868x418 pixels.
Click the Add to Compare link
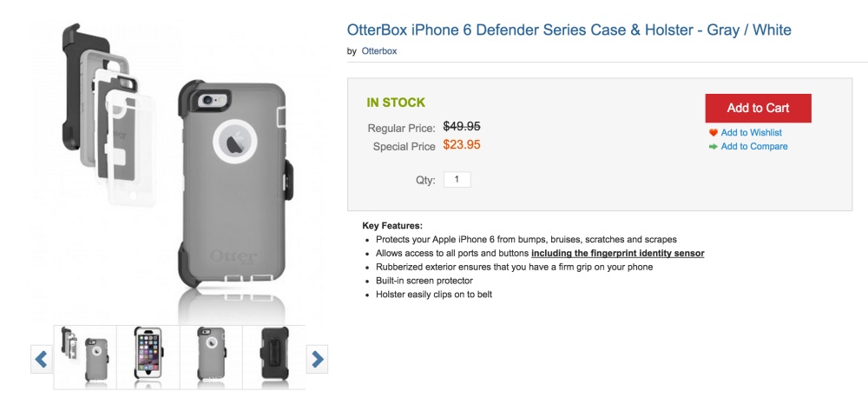pyautogui.click(x=754, y=147)
